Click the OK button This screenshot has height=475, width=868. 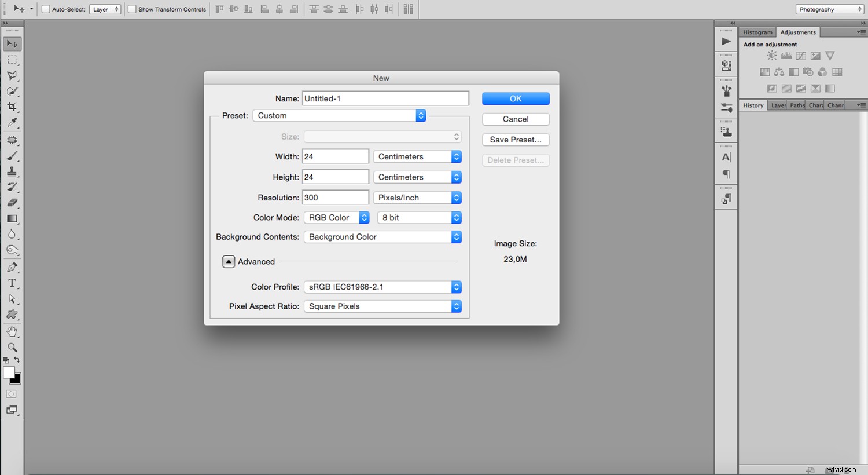pos(515,98)
